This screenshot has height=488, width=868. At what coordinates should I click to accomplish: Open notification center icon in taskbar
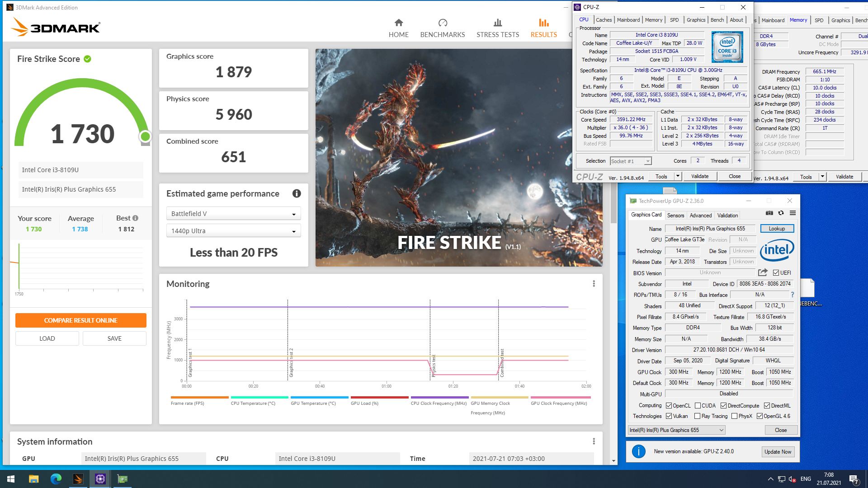[x=854, y=479]
